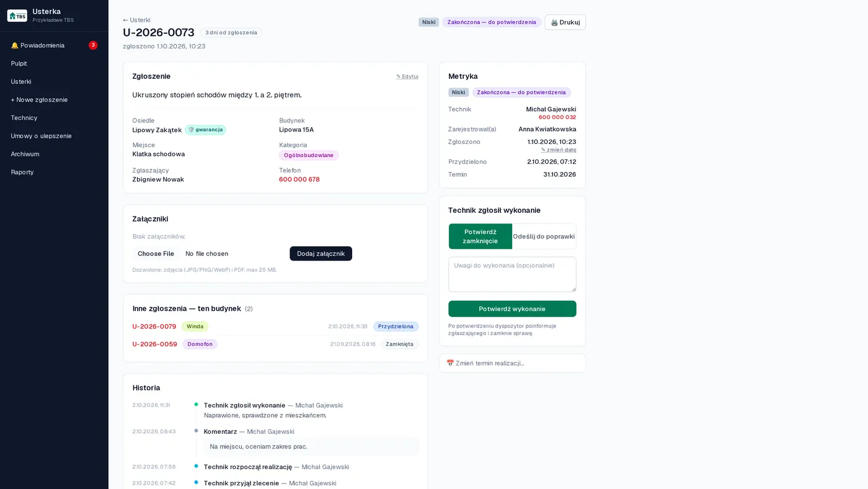The height and width of the screenshot is (489, 868).
Task: Select the Odeślij do poprawki option
Action: pos(544,236)
